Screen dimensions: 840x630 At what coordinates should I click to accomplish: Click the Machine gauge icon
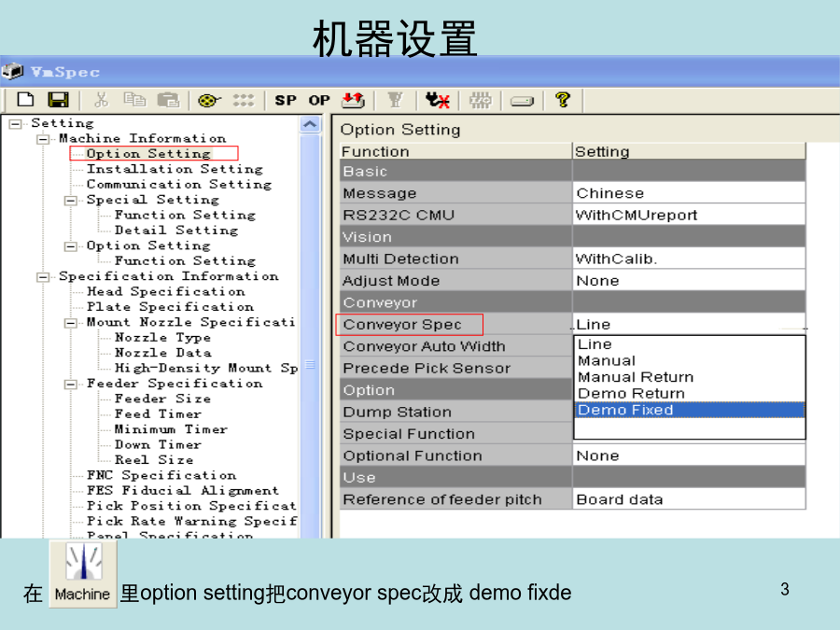pos(83,574)
